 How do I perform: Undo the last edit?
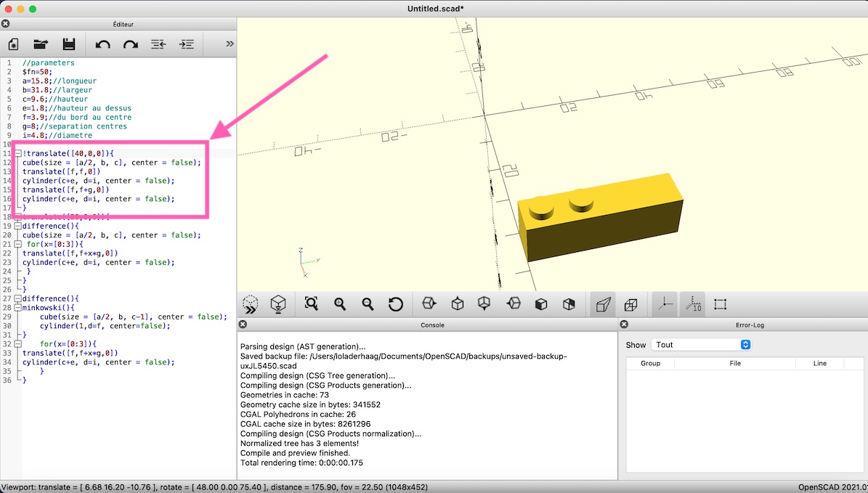[103, 44]
